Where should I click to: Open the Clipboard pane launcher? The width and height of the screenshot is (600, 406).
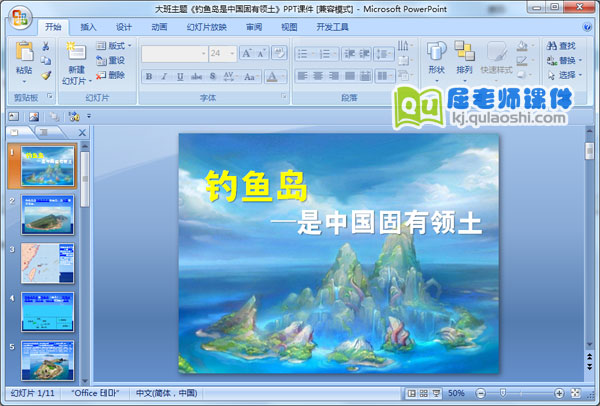[x=50, y=96]
